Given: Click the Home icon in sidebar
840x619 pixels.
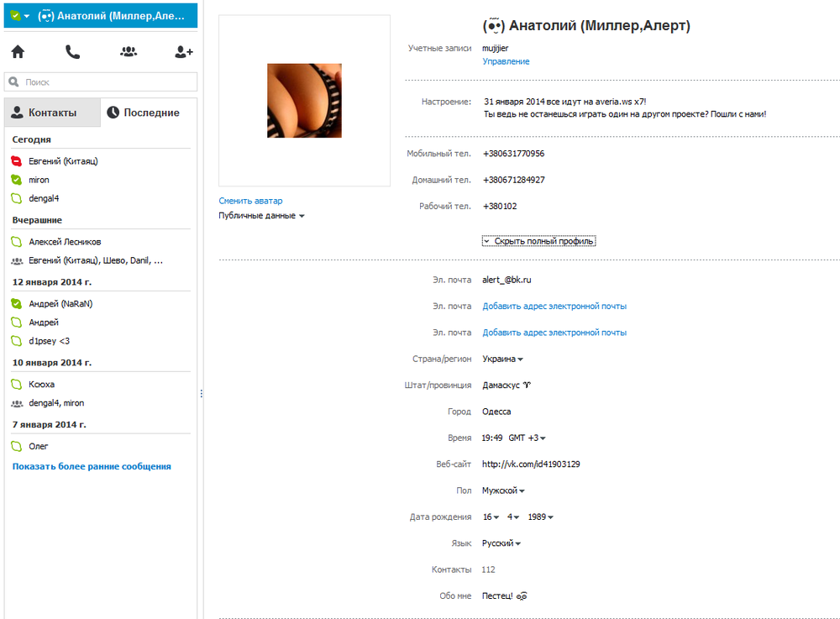Looking at the screenshot, I should pos(18,52).
